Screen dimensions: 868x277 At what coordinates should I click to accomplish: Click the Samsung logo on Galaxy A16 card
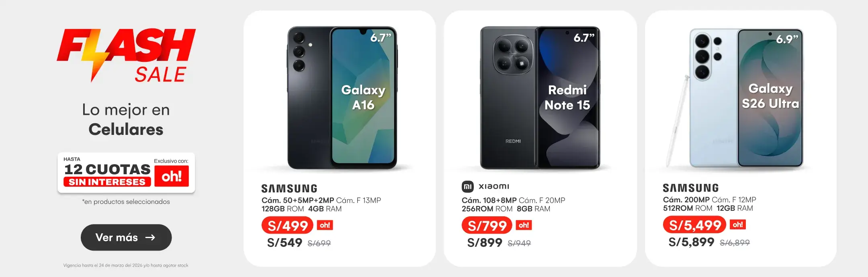pos(289,189)
